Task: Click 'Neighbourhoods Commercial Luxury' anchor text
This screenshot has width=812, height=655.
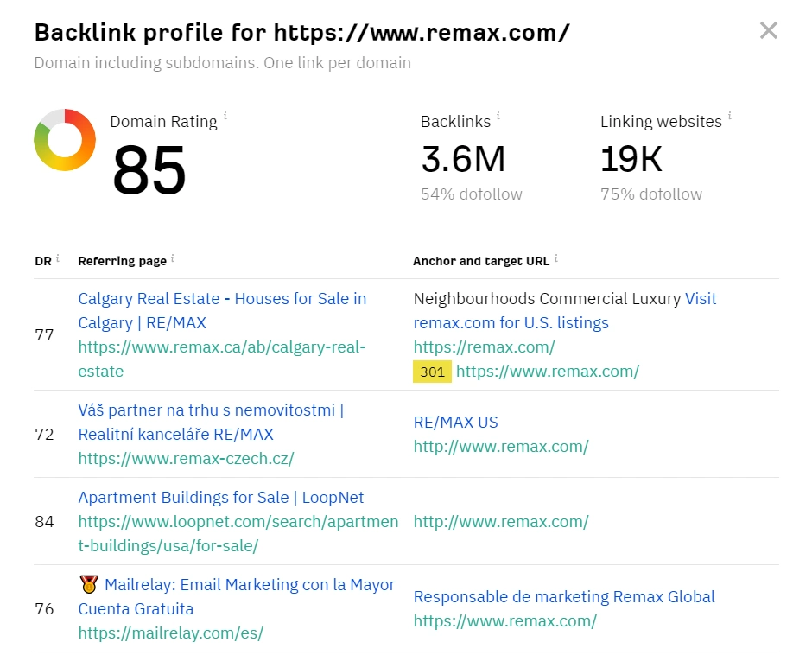Action: (x=547, y=298)
